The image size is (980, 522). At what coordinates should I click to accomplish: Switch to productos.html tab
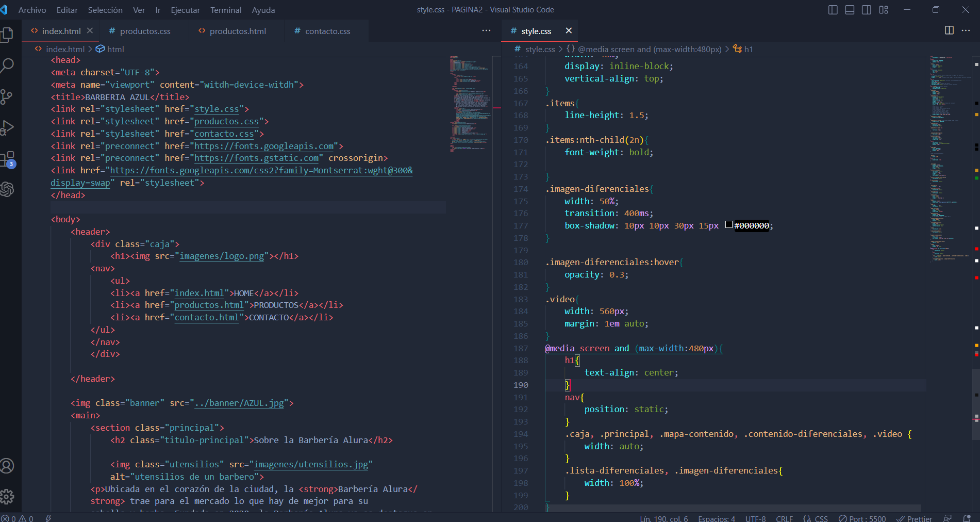tap(238, 31)
